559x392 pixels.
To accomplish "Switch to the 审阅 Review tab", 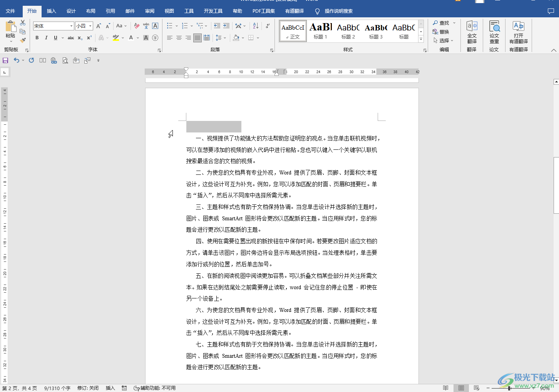I will click(149, 11).
